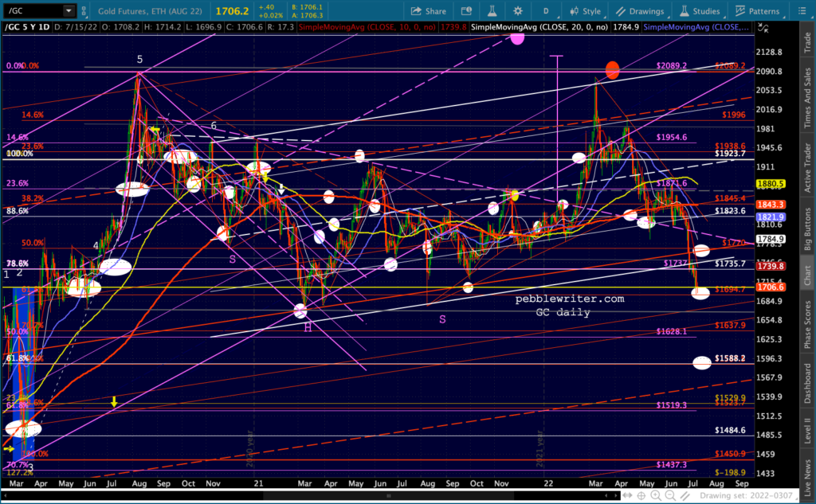Open the Studies menu
Viewport: 816px width, 504px height.
pos(700,11)
